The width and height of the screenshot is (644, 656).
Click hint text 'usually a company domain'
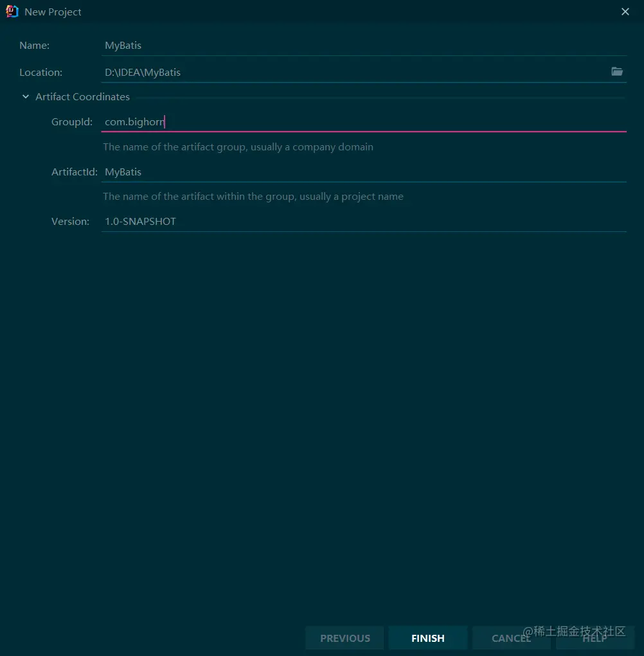(x=312, y=147)
